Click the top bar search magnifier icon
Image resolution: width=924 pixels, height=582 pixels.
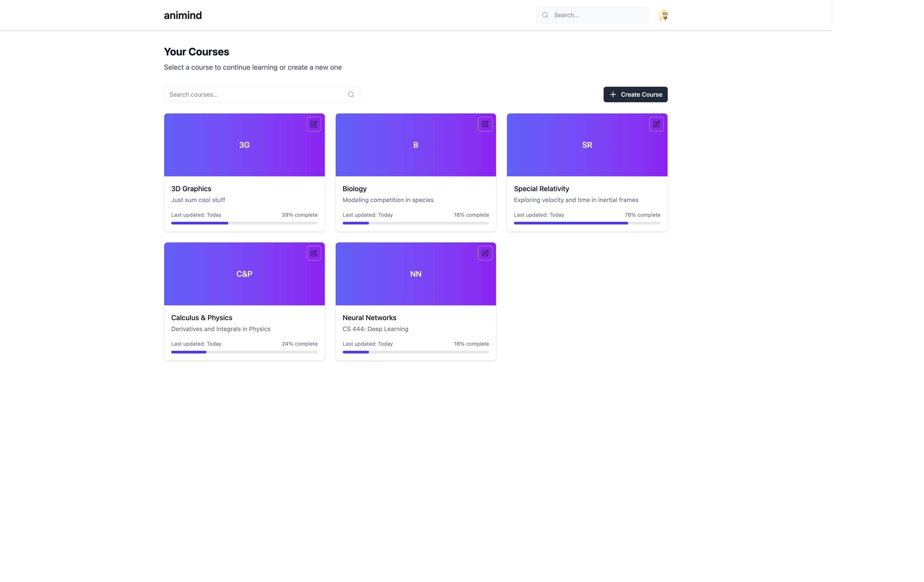[545, 15]
